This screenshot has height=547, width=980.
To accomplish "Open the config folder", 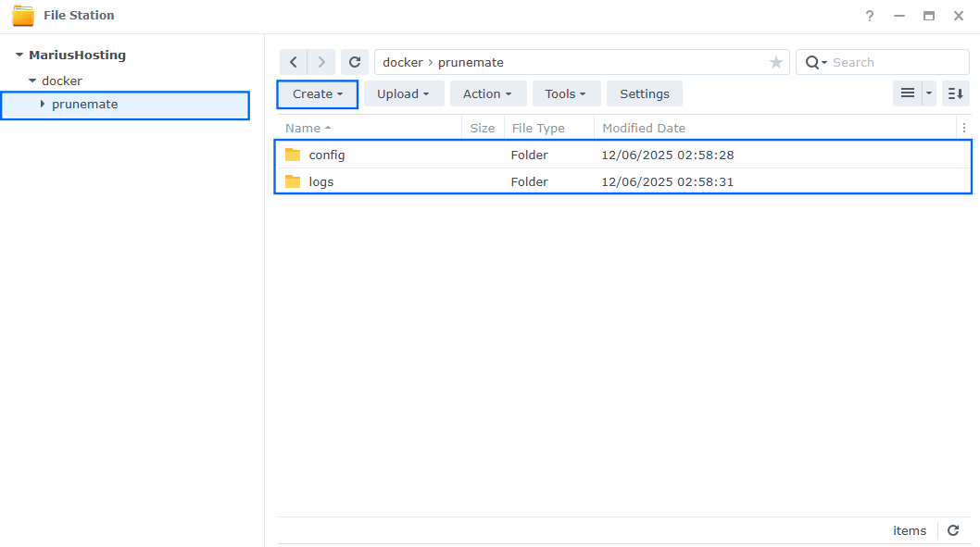I will (325, 155).
